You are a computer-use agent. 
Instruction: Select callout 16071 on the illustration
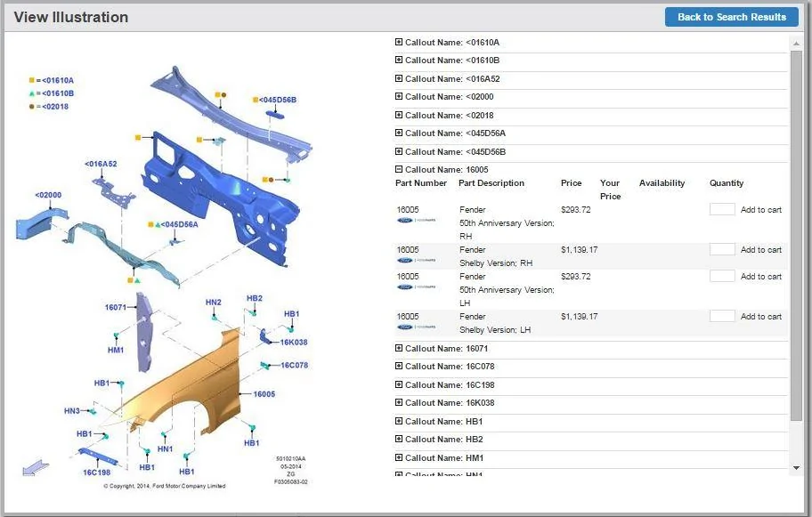(116, 307)
